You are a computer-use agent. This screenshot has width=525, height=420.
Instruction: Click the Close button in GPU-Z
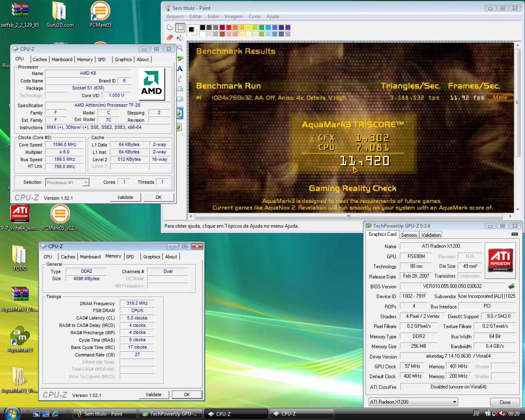coord(505,402)
